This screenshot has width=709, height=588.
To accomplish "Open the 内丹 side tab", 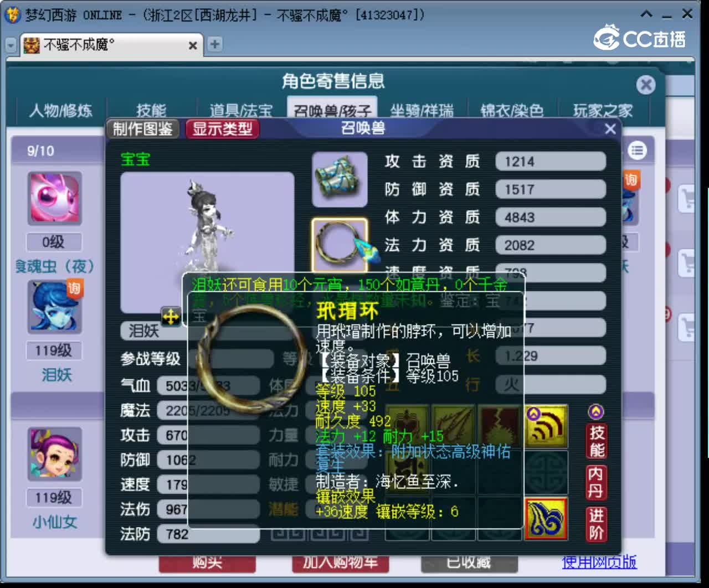I will coord(596,482).
